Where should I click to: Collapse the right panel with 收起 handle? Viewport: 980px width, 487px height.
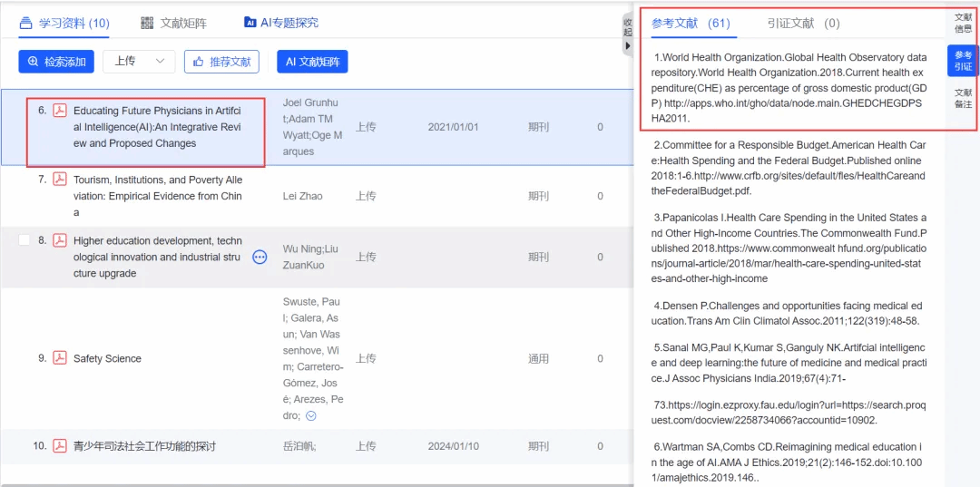click(627, 34)
